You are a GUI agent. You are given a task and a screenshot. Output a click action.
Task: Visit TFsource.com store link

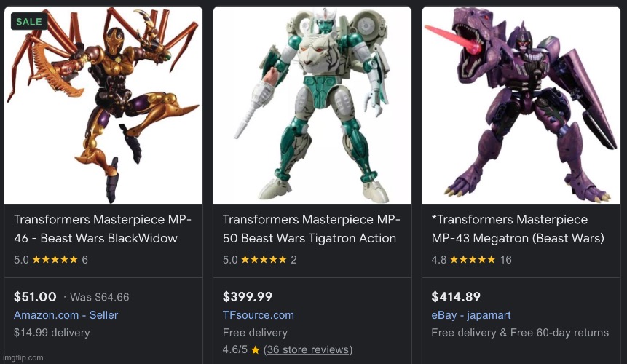(x=258, y=315)
